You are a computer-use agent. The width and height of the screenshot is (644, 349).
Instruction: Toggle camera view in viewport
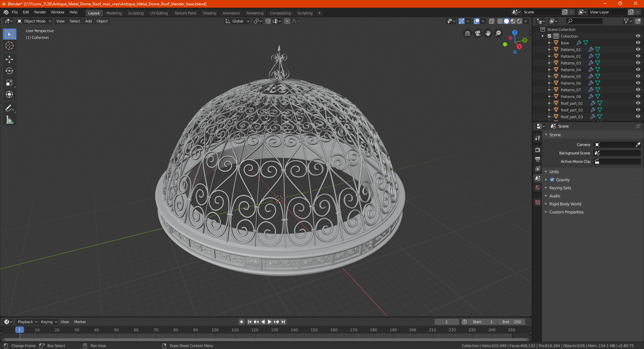pyautogui.click(x=478, y=33)
